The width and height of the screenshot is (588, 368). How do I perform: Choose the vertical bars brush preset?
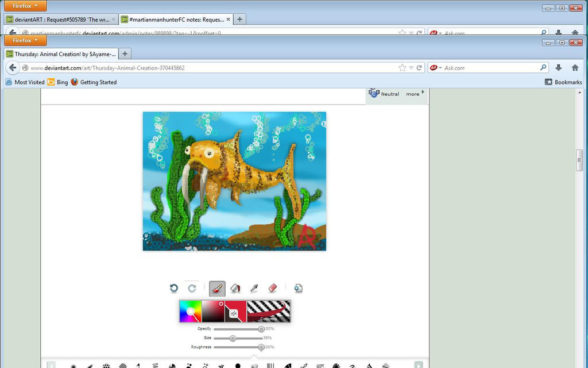tap(270, 365)
